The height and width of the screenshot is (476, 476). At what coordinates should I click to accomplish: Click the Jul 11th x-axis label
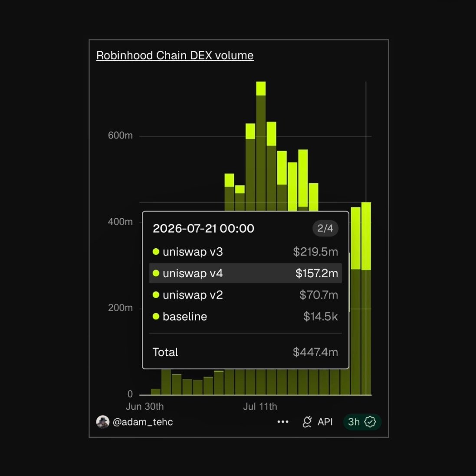pyautogui.click(x=260, y=407)
